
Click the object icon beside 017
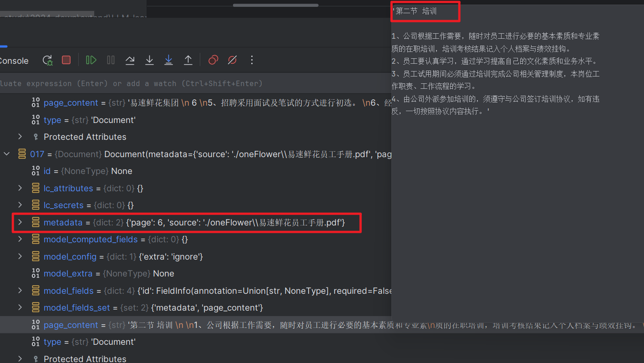click(22, 154)
